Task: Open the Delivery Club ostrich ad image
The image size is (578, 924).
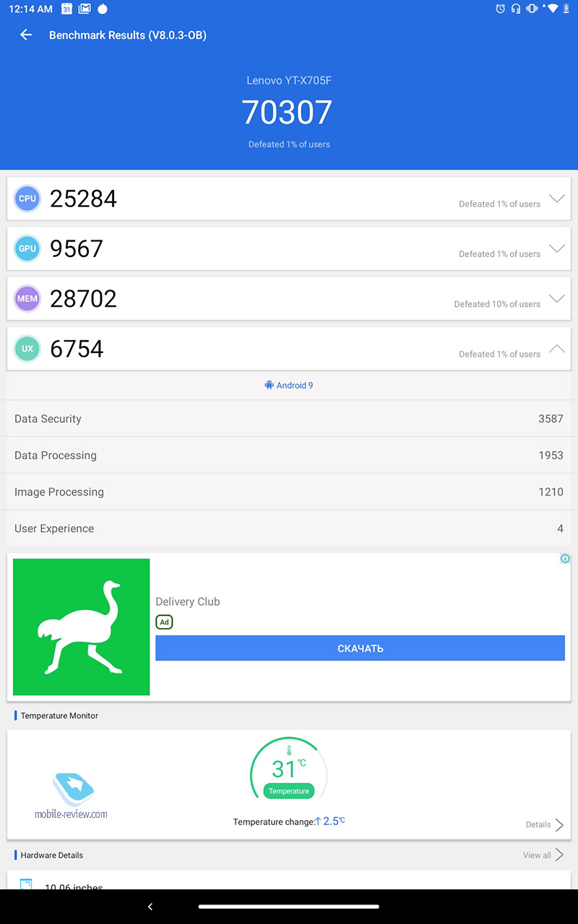Action: pos(81,627)
